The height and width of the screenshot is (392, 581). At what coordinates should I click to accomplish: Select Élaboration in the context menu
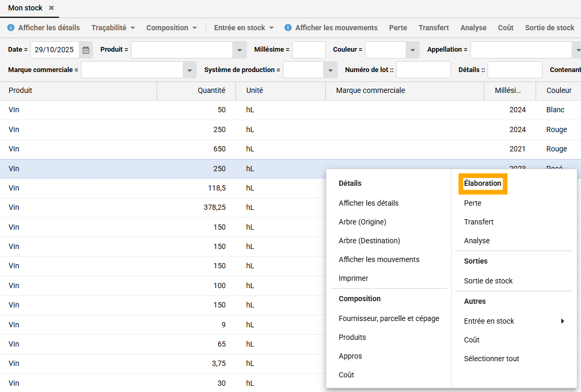tap(482, 184)
